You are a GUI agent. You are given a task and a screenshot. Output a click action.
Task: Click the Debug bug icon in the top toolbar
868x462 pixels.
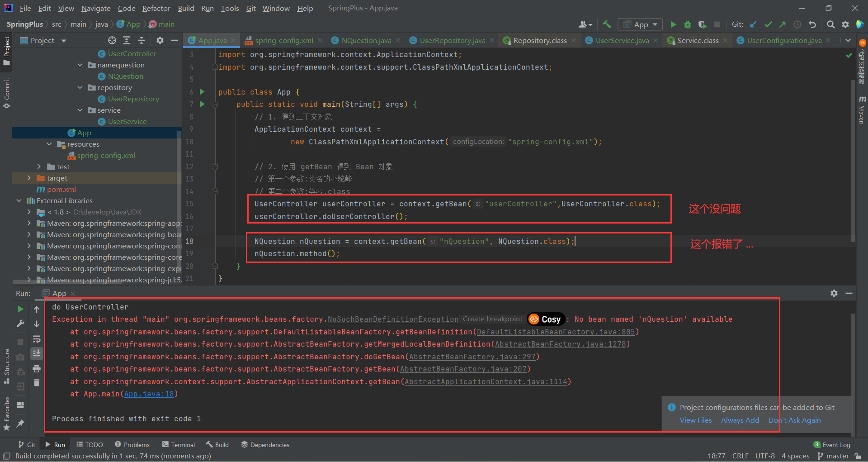point(688,24)
